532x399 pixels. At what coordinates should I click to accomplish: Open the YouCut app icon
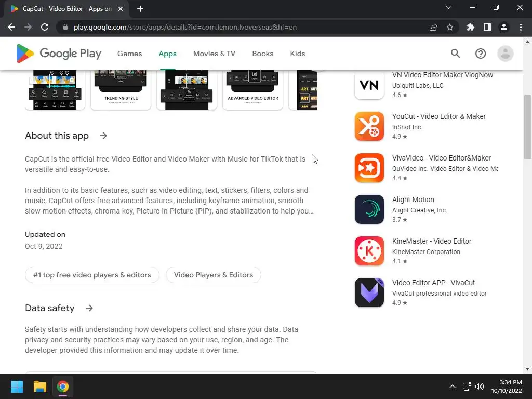369,126
